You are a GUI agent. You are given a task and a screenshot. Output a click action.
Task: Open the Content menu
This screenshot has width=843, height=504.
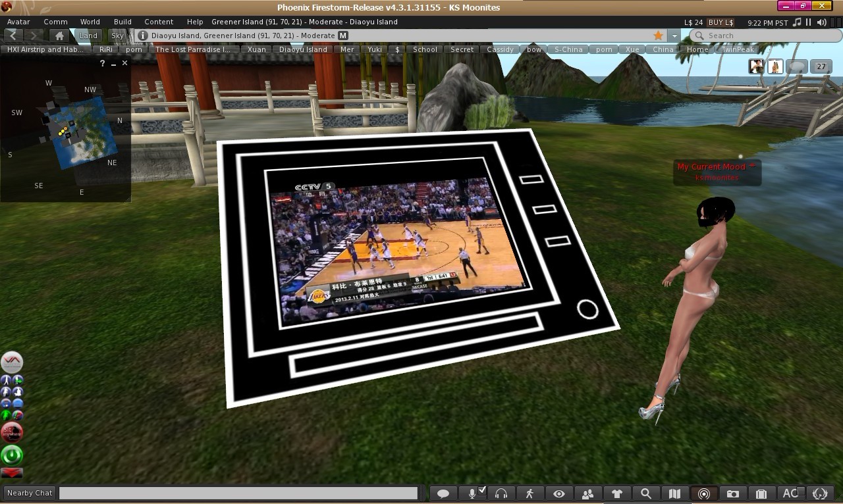159,22
